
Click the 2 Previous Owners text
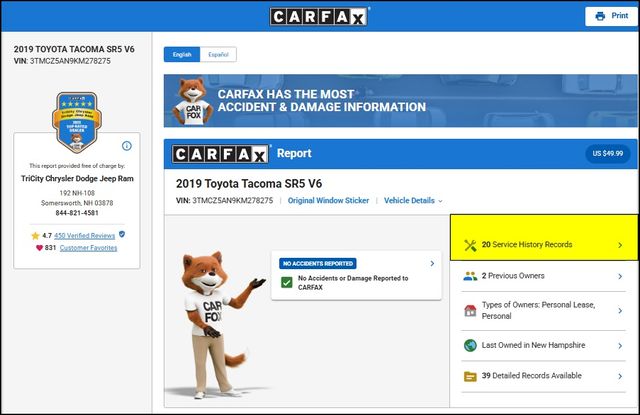tap(513, 276)
